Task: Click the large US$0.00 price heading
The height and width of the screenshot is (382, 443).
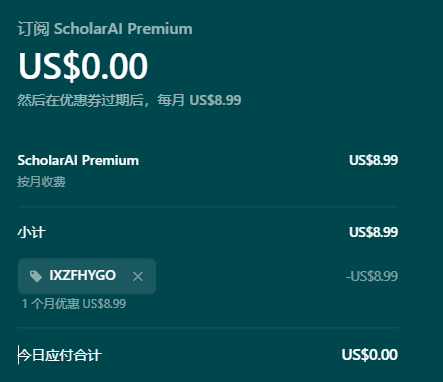Action: click(x=83, y=66)
